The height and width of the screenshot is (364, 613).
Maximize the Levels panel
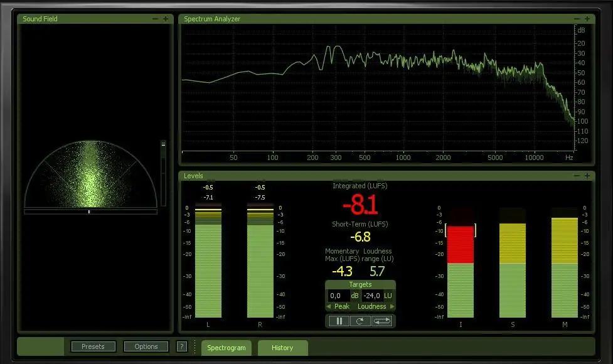click(587, 176)
